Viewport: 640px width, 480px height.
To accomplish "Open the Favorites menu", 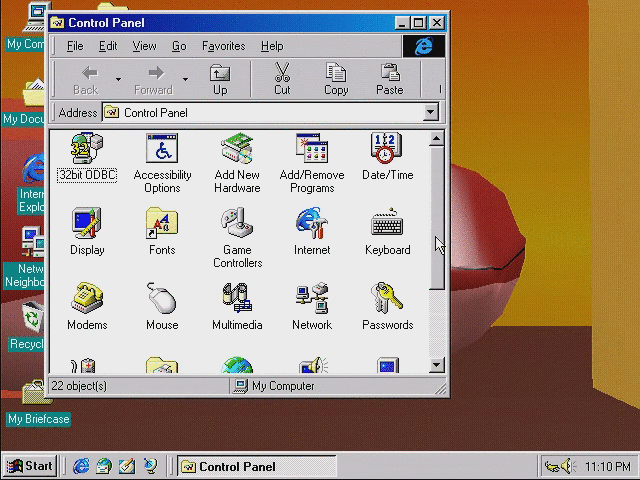I will coord(224,46).
